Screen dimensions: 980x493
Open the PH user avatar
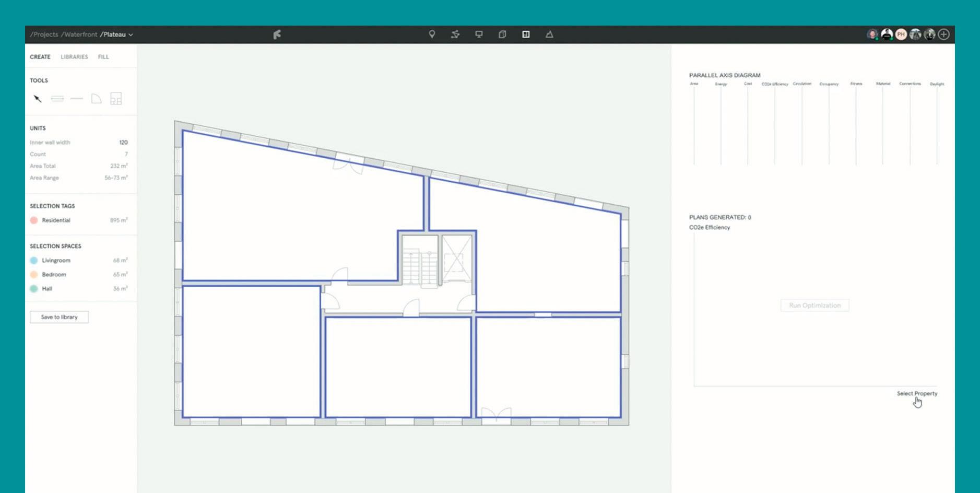tap(901, 34)
